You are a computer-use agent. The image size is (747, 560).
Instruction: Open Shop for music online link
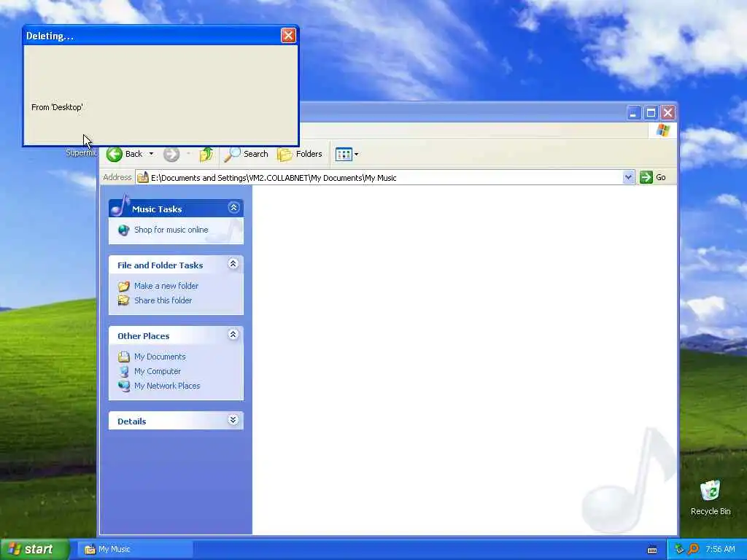pos(171,230)
